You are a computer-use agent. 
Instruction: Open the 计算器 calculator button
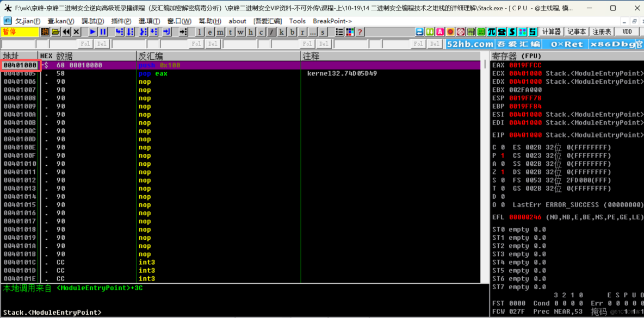(551, 32)
